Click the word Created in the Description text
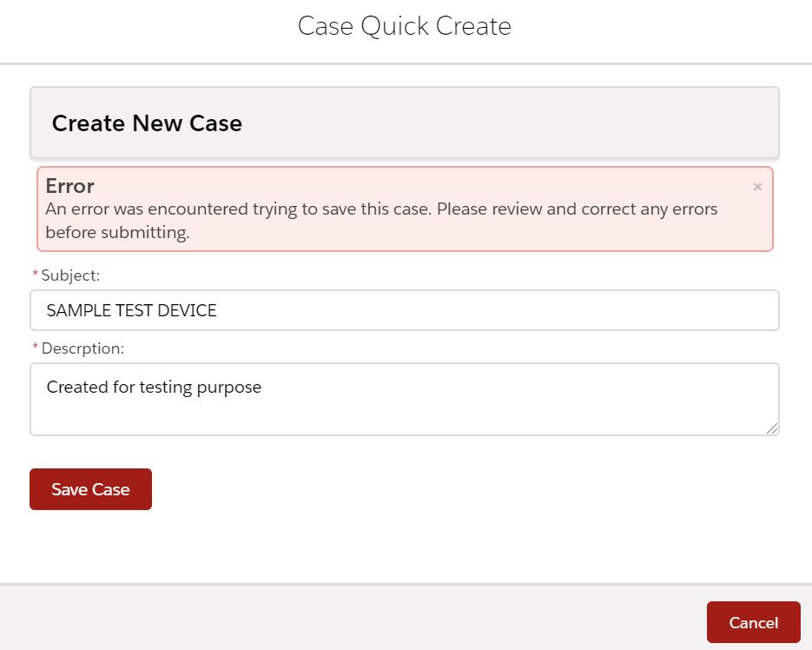This screenshot has width=812, height=650. point(76,387)
